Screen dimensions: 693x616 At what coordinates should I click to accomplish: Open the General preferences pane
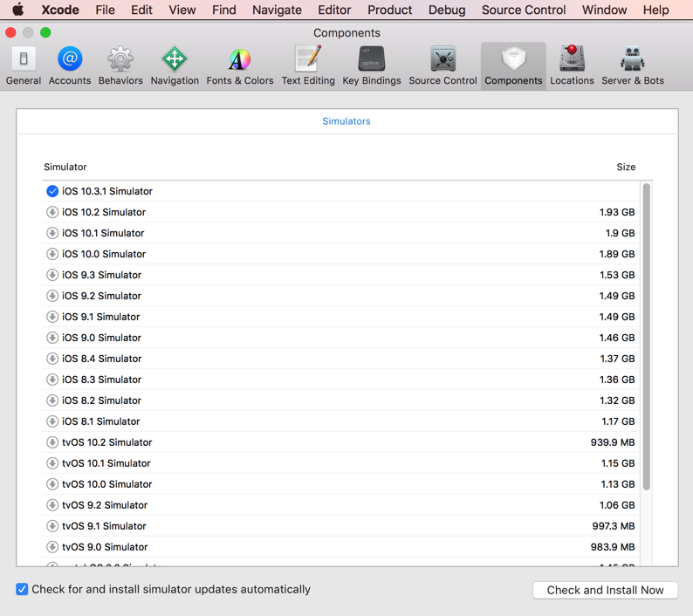click(x=24, y=65)
